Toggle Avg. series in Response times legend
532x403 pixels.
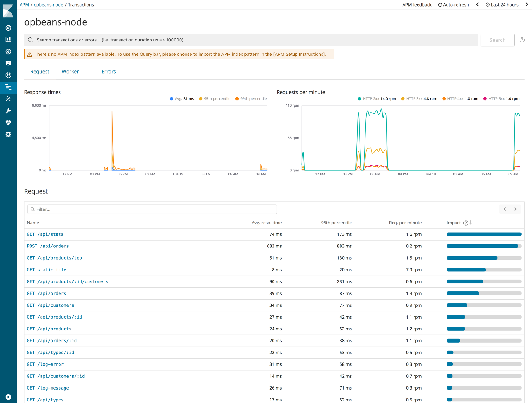pos(182,99)
